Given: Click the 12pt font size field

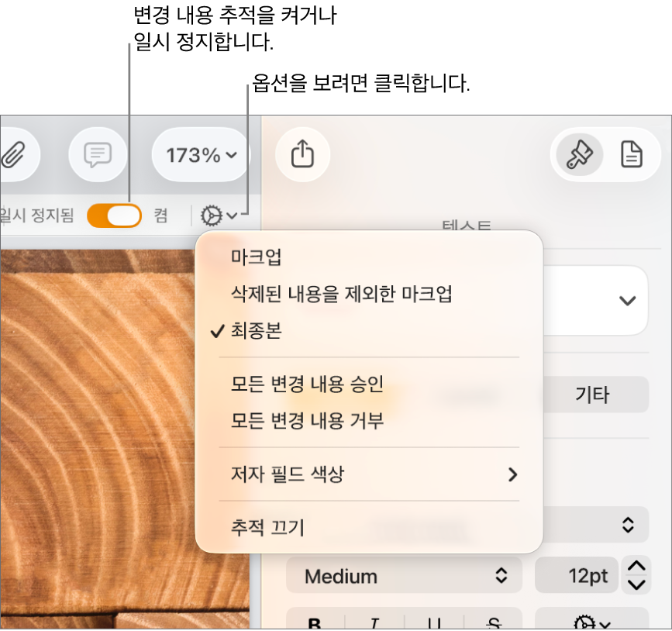Looking at the screenshot, I should pos(576,575).
